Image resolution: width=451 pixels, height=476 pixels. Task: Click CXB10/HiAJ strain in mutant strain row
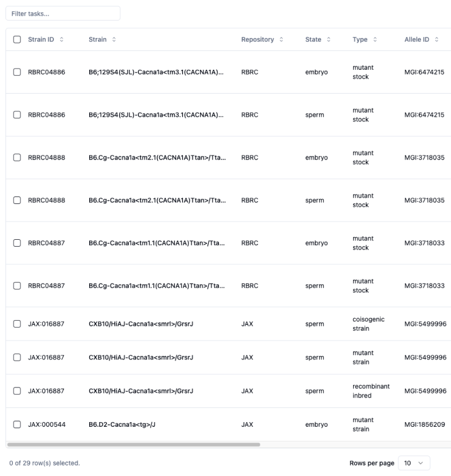[141, 358]
